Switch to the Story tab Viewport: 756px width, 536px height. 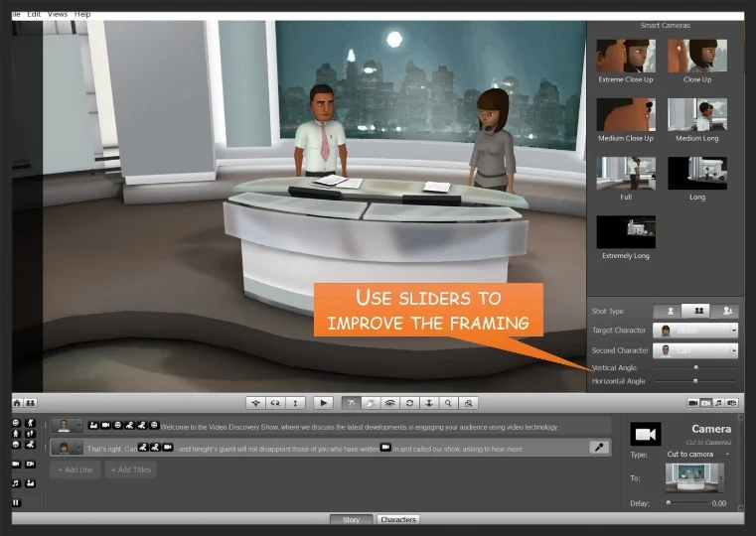[351, 519]
